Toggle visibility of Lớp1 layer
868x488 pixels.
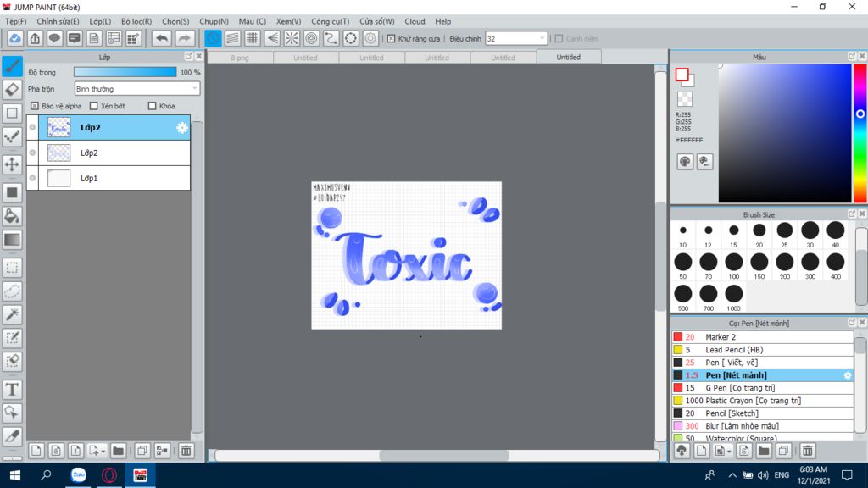[x=33, y=178]
